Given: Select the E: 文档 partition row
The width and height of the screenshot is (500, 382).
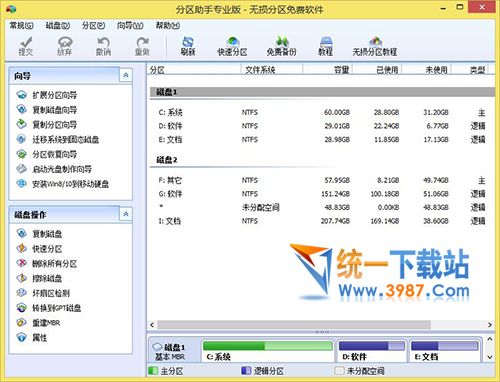Looking at the screenshot, I should pos(322,139).
